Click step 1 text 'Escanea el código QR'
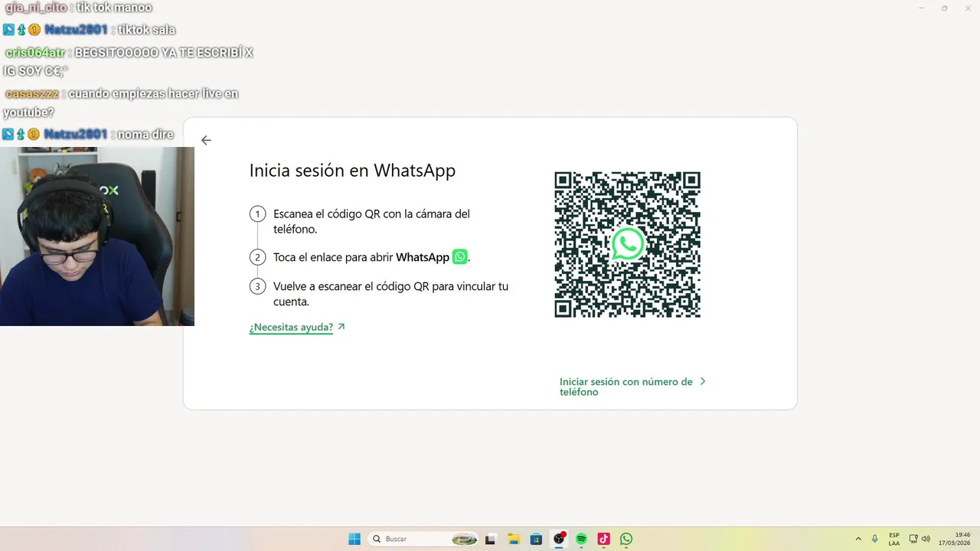This screenshot has width=980, height=551. [x=371, y=221]
